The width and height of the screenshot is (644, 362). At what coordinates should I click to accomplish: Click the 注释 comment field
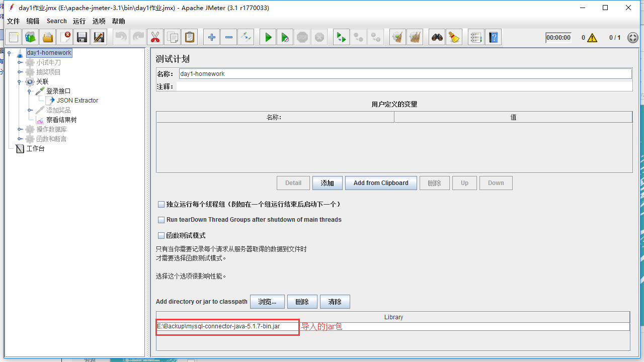tap(404, 86)
